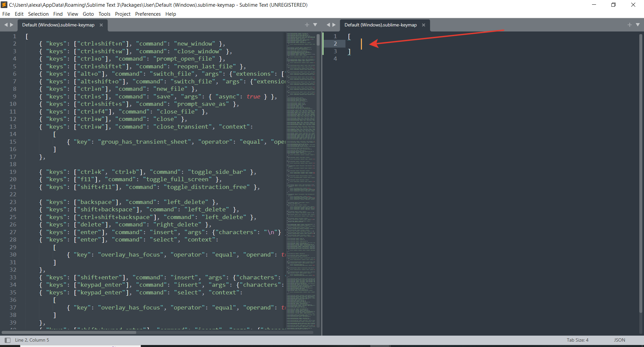
Task: Click the opening bracket on right pane line 1
Action: pos(349,36)
